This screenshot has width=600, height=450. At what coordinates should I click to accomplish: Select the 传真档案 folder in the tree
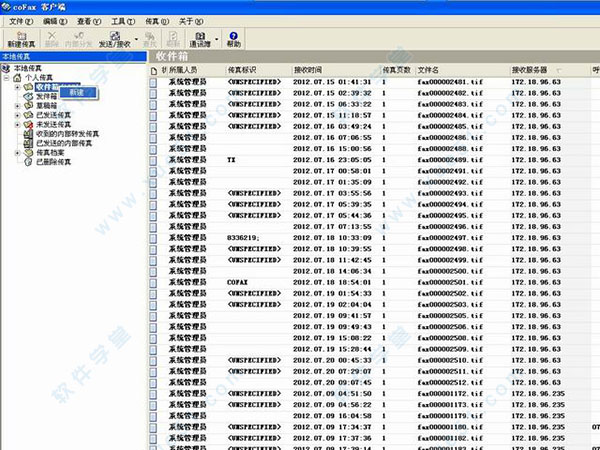(x=52, y=152)
